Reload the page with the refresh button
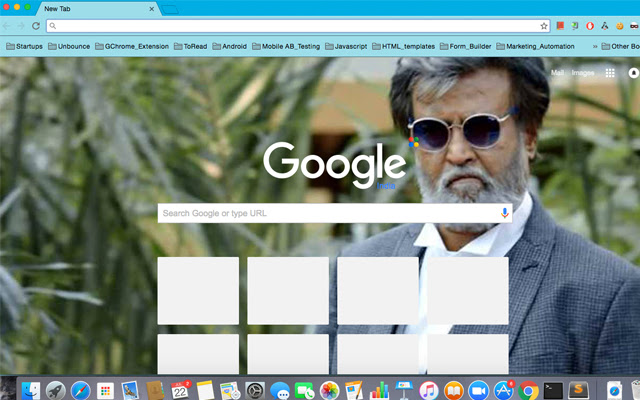 (x=36, y=26)
